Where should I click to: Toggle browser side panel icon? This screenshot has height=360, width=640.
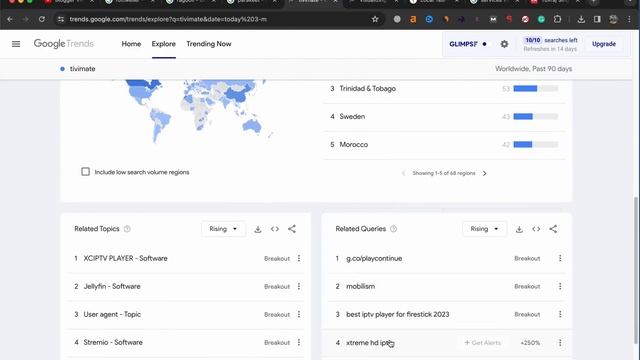point(597,19)
